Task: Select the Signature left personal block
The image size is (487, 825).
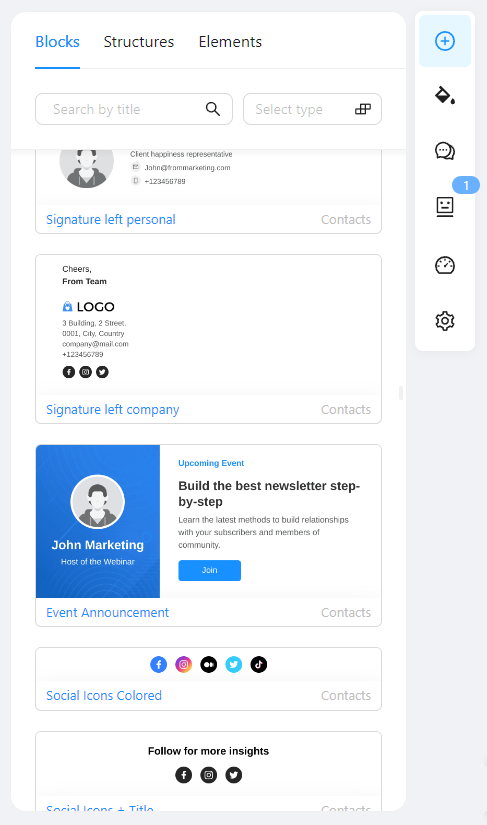Action: pyautogui.click(x=208, y=192)
